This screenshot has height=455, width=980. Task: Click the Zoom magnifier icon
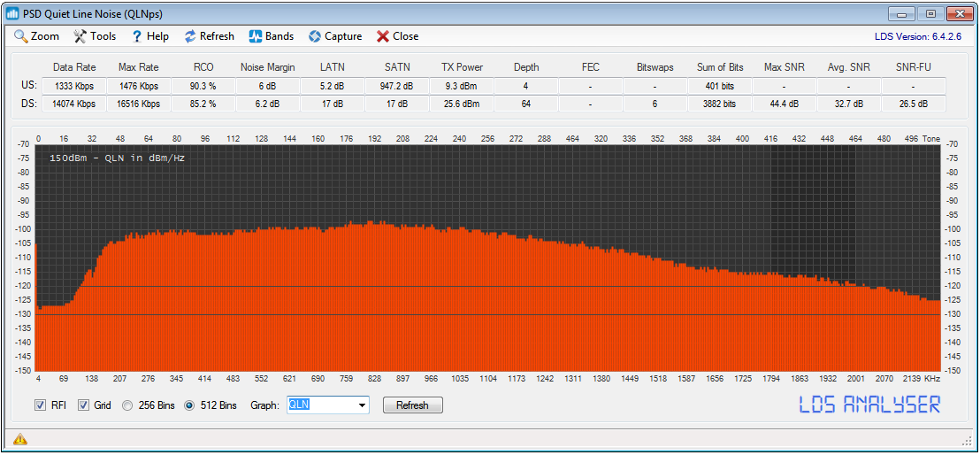[21, 36]
